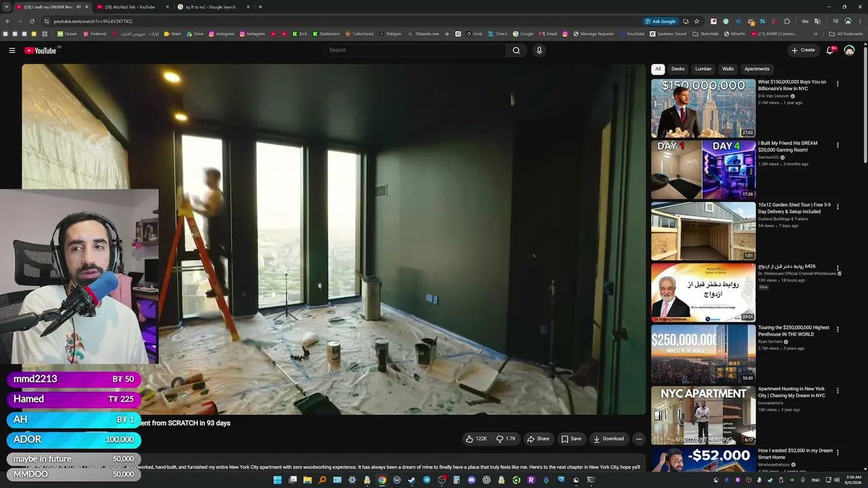Start voice search with microphone icon
The height and width of the screenshot is (488, 868).
539,50
